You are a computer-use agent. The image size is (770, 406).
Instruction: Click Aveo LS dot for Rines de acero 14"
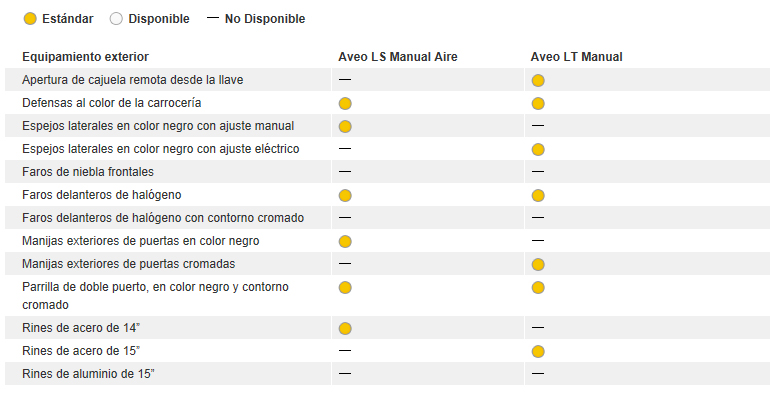[345, 328]
